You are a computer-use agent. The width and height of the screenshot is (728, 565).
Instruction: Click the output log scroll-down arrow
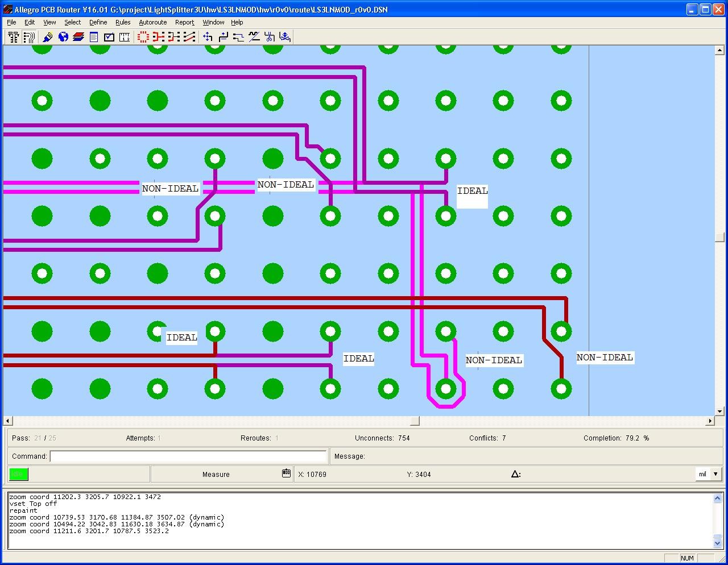click(717, 543)
